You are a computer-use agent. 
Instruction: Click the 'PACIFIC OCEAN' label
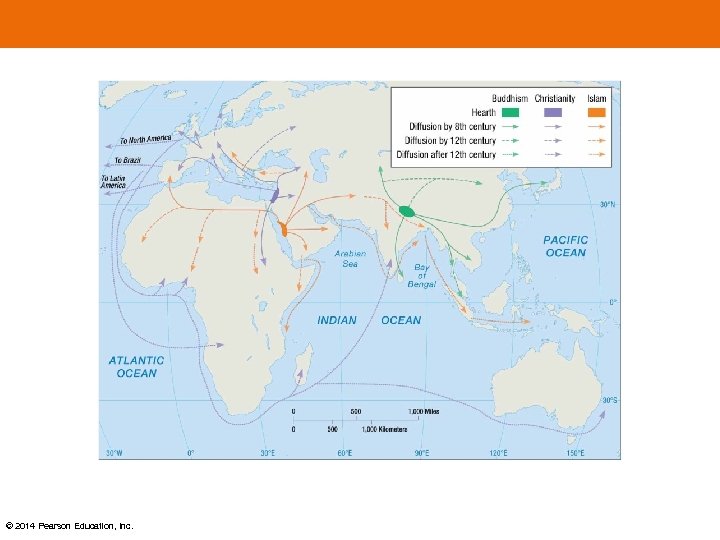[x=565, y=247]
